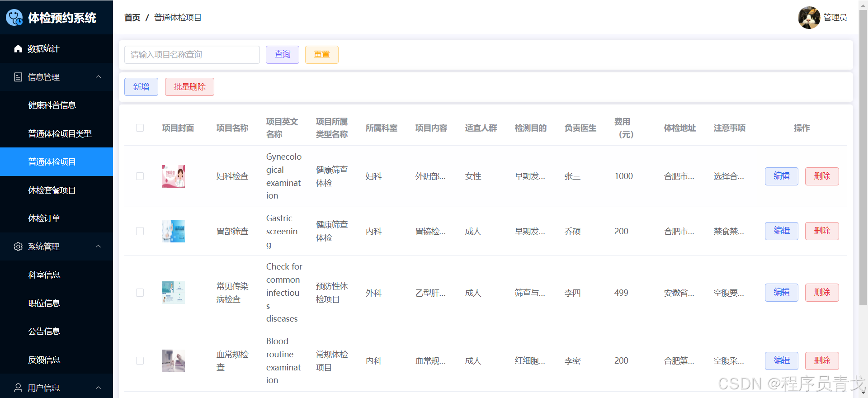Open 职位信息 menu item
The width and height of the screenshot is (868, 398).
click(57, 303)
